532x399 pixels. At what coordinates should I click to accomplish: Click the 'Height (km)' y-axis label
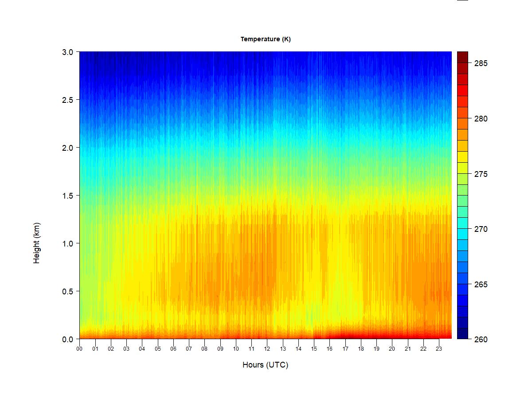click(37, 243)
